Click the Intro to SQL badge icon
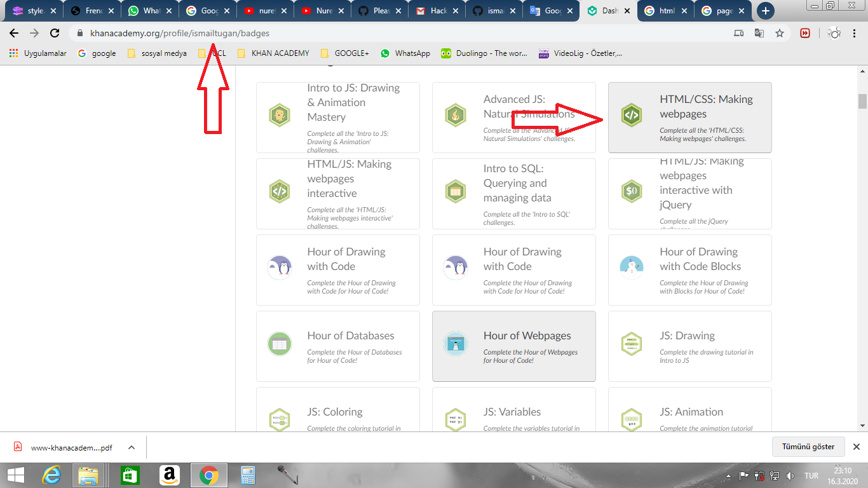The width and height of the screenshot is (868, 488). pos(455,191)
